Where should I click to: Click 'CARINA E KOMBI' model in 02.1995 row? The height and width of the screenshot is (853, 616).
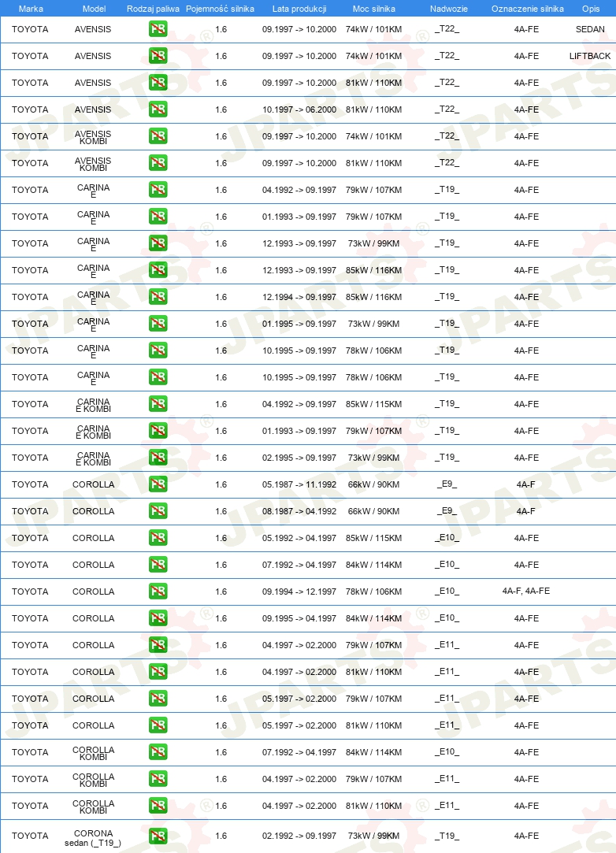pyautogui.click(x=93, y=458)
